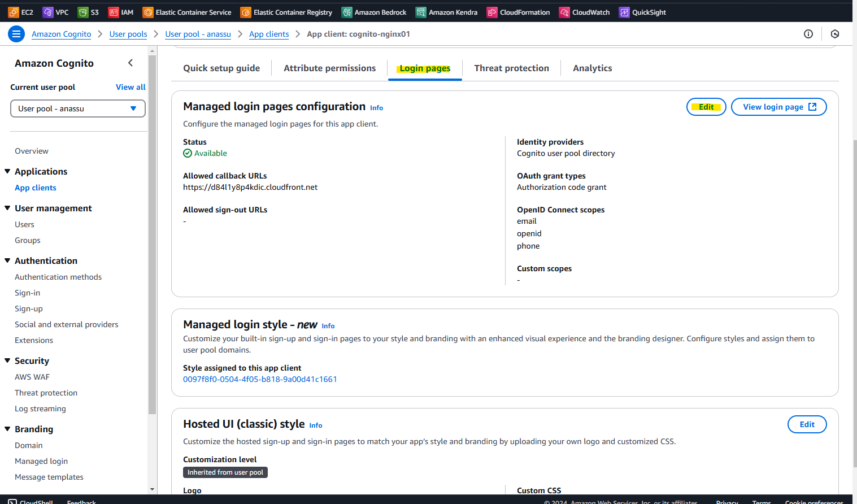The height and width of the screenshot is (504, 857).
Task: Click the info icon near the top right
Action: (x=808, y=34)
